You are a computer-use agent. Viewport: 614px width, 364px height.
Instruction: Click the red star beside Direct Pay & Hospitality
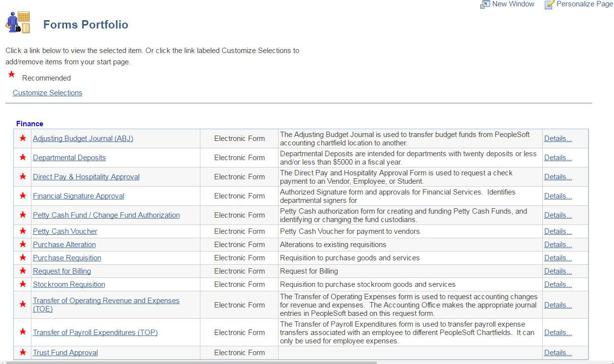click(x=23, y=177)
